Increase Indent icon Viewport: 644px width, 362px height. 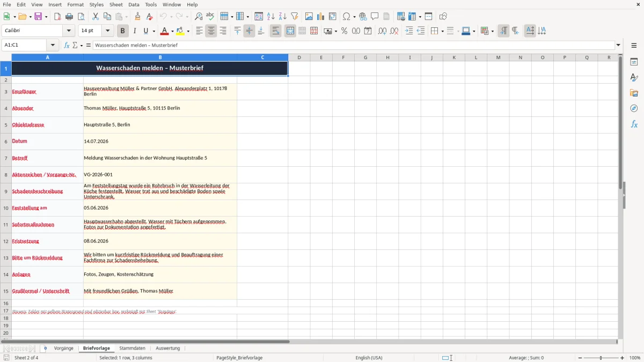tap(409, 31)
